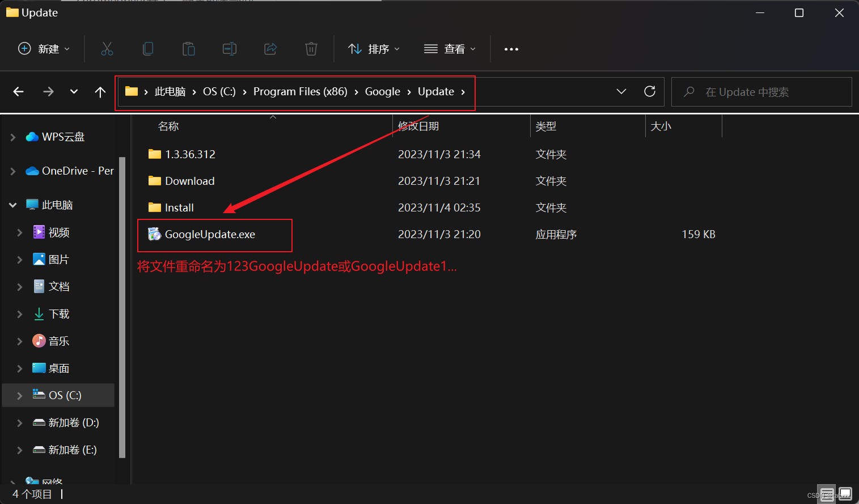
Task: Switch to large thumbnails view in status bar
Action: [845, 494]
